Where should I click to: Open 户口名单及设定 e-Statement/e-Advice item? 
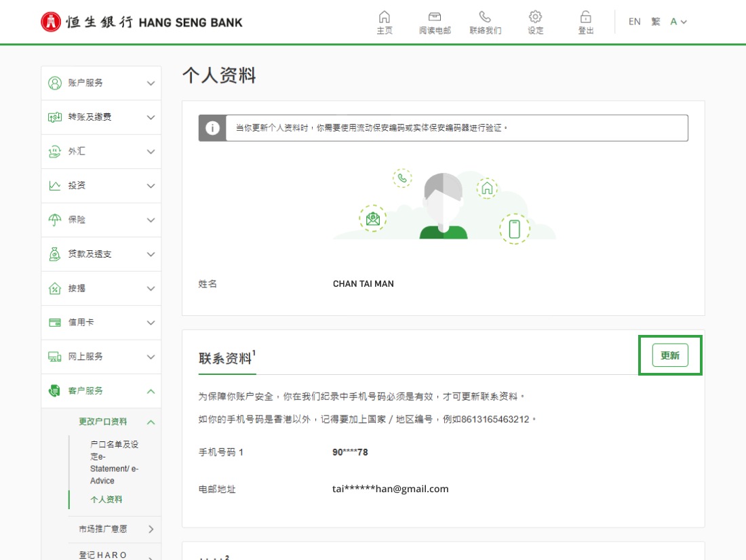(114, 462)
